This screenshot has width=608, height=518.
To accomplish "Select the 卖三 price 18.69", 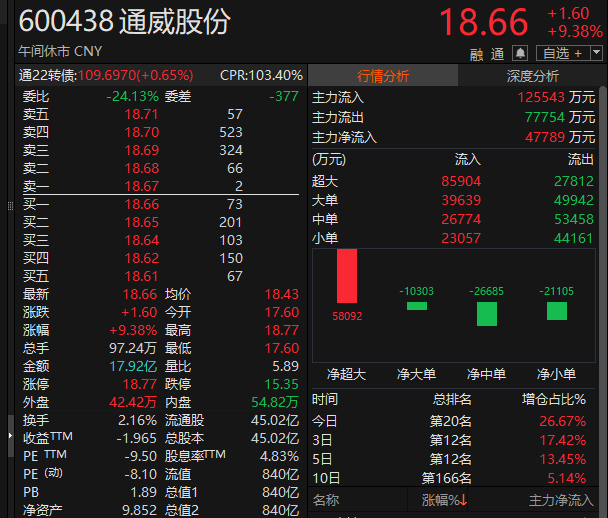I will coord(142,150).
